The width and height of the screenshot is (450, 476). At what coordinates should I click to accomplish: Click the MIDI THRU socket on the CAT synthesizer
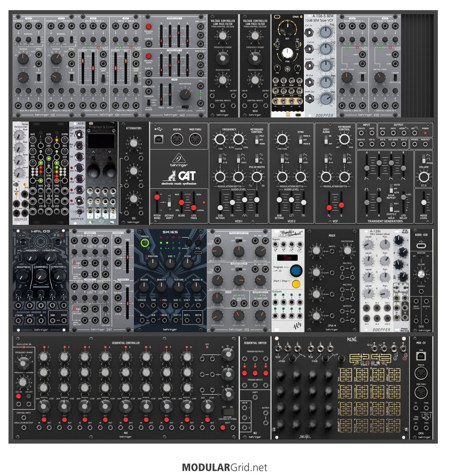(195, 140)
